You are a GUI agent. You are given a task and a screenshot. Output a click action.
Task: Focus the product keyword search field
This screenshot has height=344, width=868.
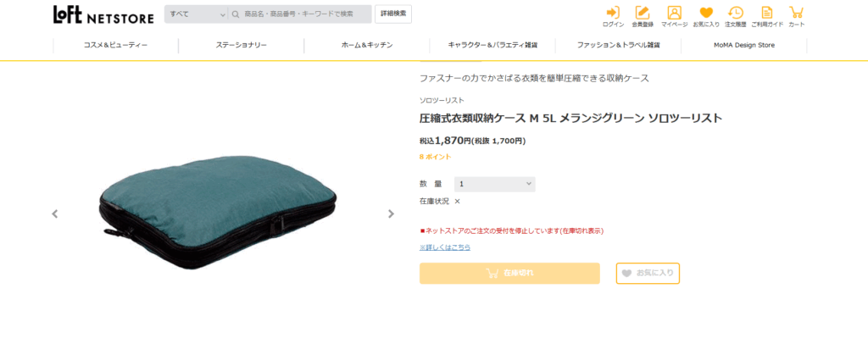[x=300, y=14]
